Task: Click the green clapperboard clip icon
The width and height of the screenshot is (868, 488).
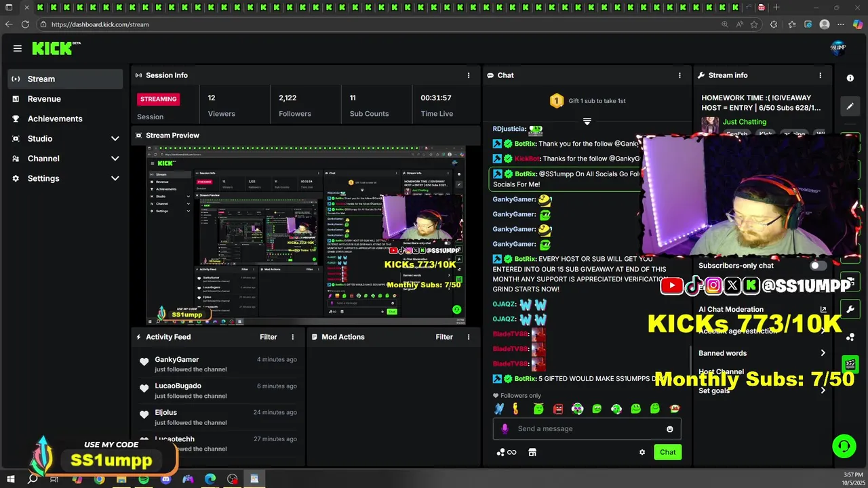Action: click(x=850, y=365)
